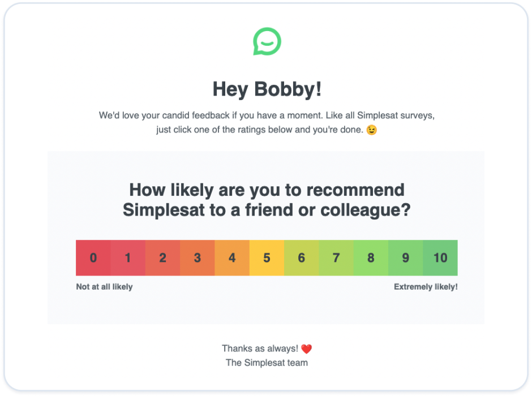
Task: Select rating 0 on the scale
Action: pos(93,258)
